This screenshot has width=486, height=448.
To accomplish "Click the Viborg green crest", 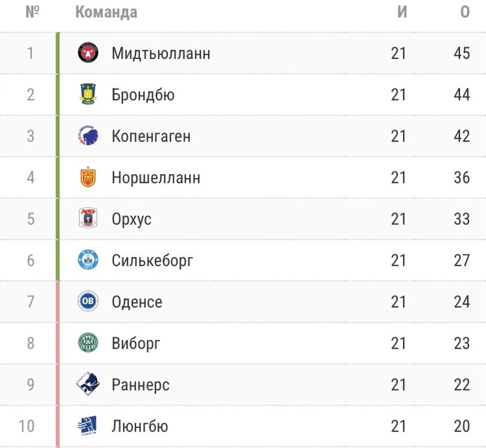I will click(x=88, y=343).
